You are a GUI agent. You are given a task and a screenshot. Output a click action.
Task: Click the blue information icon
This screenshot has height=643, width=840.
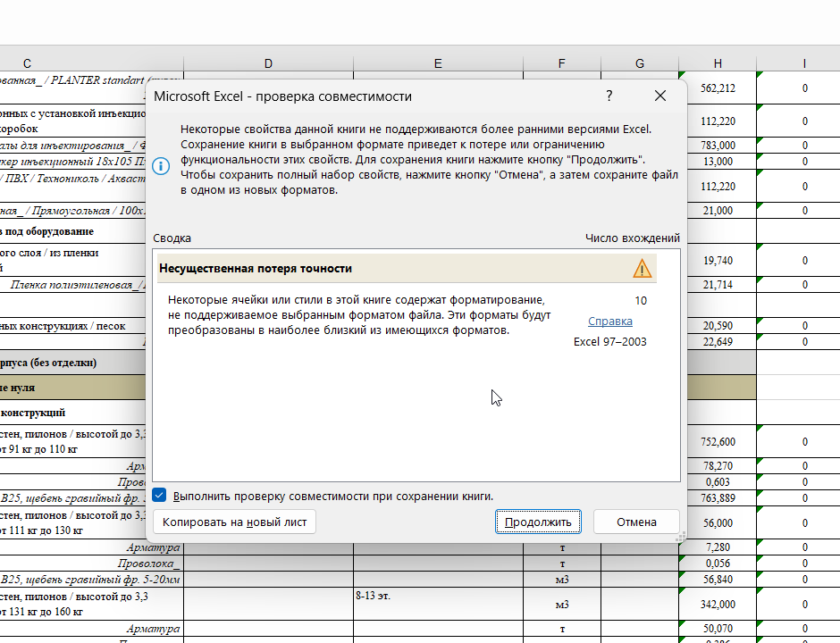[x=161, y=166]
